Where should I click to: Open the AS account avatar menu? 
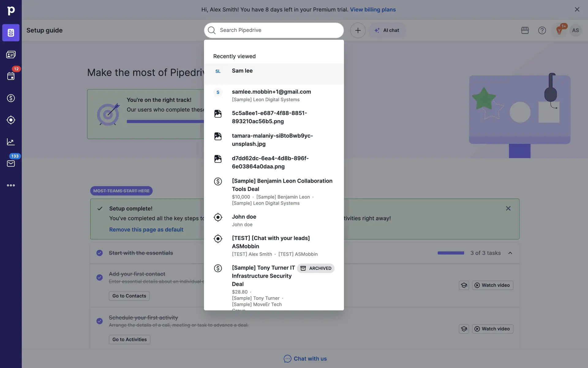point(575,30)
